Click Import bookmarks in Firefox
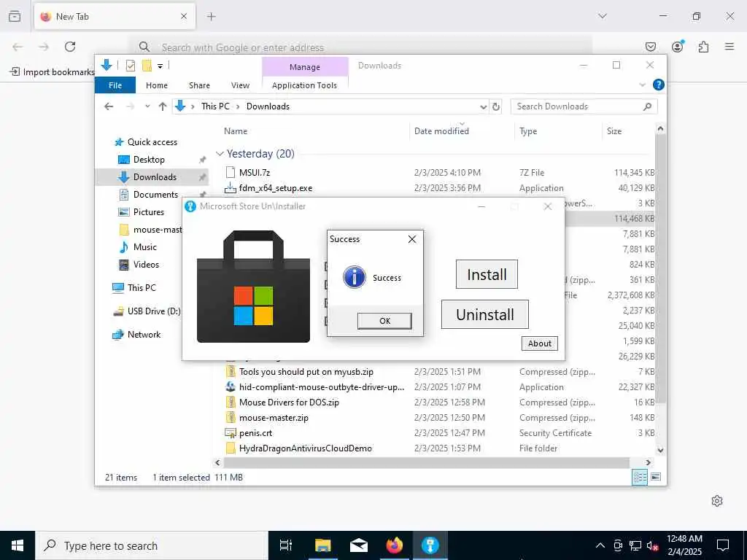The height and width of the screenshot is (560, 747). pos(53,72)
